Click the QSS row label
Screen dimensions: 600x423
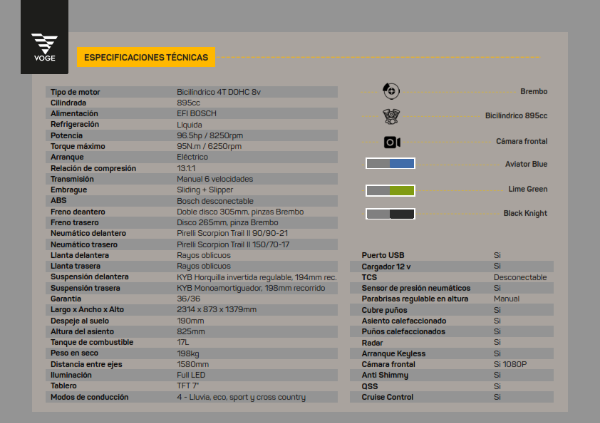pyautogui.click(x=369, y=386)
